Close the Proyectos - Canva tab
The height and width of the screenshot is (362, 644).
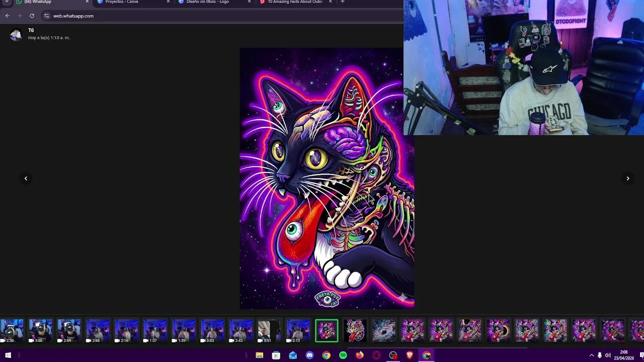[168, 2]
